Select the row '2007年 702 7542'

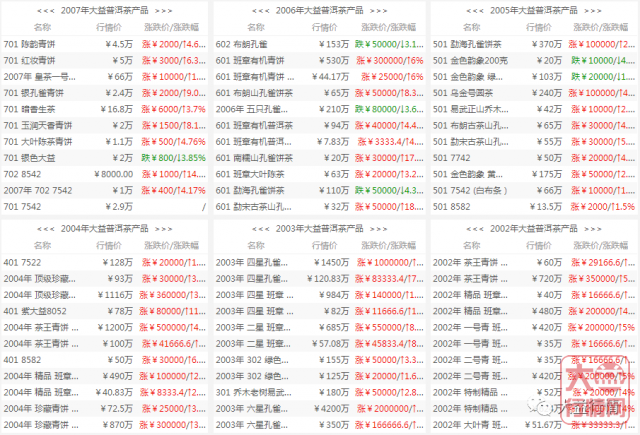pos(104,191)
